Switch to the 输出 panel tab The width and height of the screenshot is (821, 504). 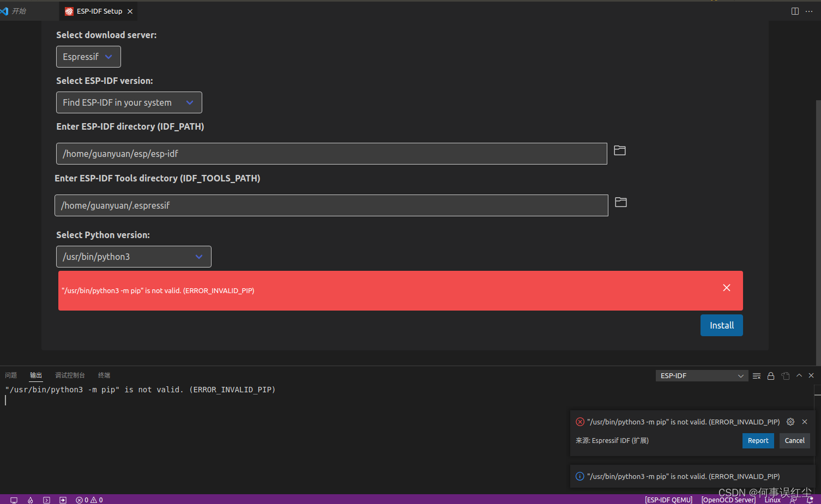coord(36,375)
